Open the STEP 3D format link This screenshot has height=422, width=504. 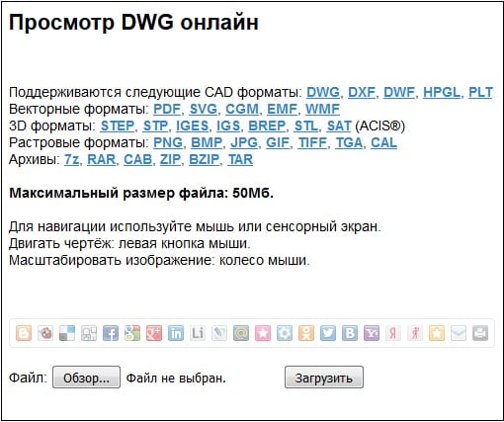[118, 126]
